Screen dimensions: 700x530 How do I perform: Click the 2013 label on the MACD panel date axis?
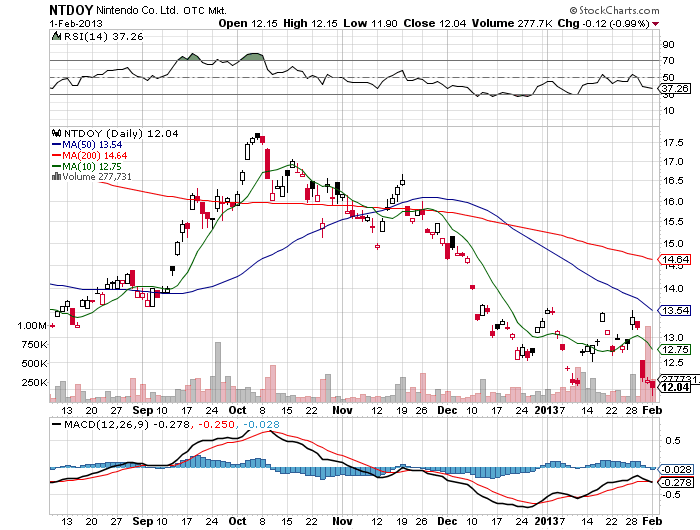tap(546, 521)
